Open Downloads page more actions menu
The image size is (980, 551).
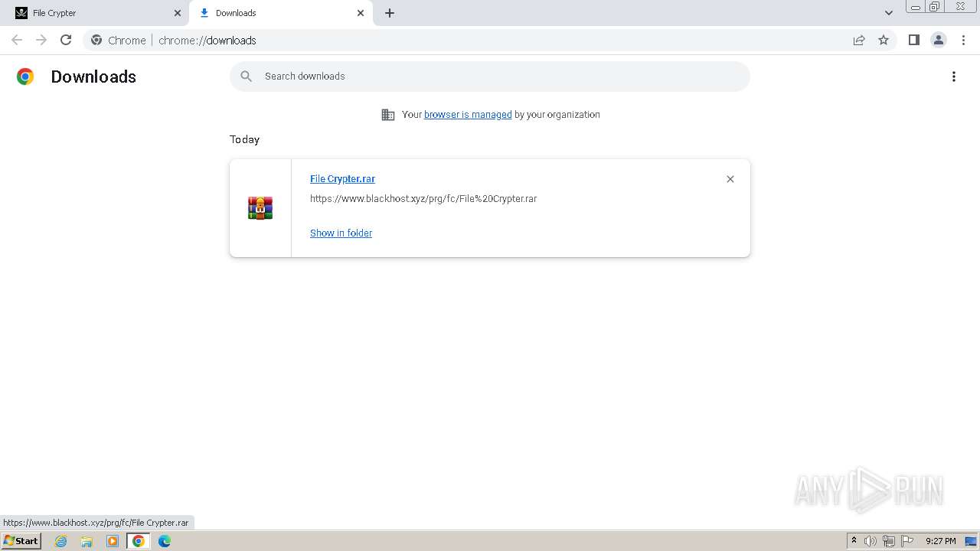click(954, 77)
